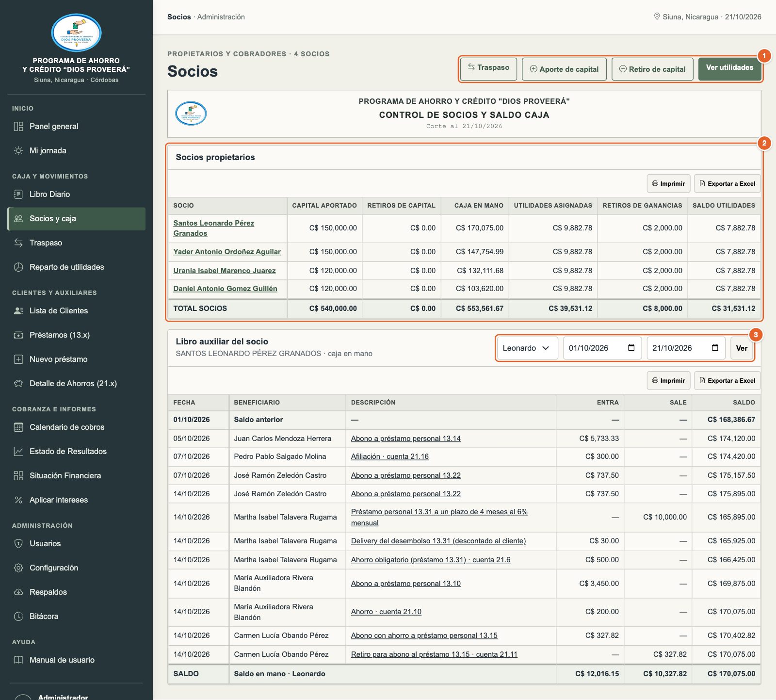This screenshot has width=776, height=700.
Task: Open the calendar picker on the 21/10/2026 field
Action: pyautogui.click(x=715, y=348)
